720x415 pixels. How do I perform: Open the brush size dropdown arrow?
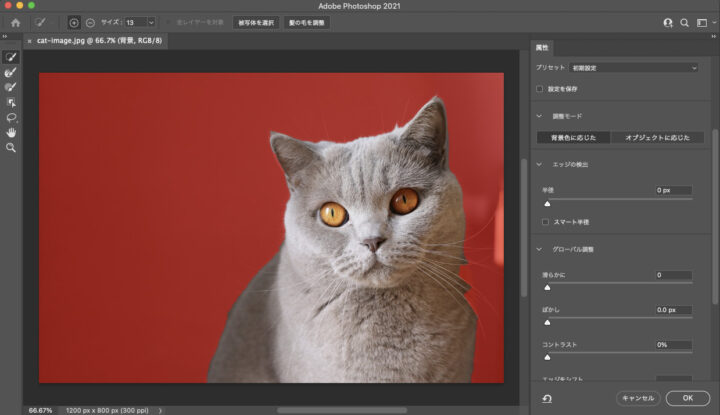[151, 22]
